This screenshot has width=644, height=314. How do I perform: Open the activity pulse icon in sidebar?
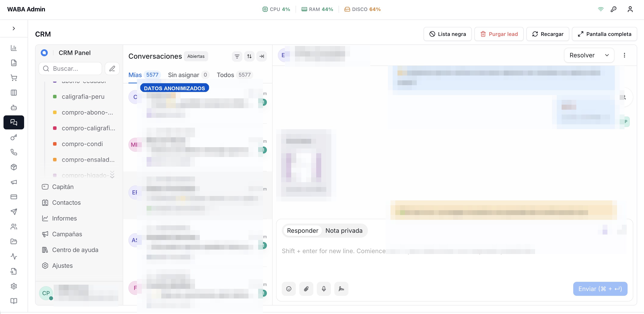14,256
